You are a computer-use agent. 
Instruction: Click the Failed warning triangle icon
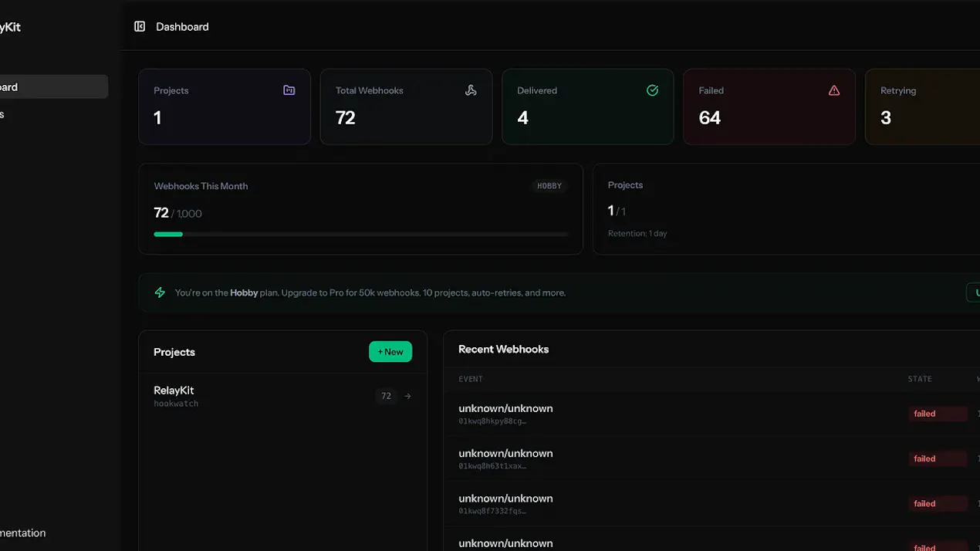[834, 90]
